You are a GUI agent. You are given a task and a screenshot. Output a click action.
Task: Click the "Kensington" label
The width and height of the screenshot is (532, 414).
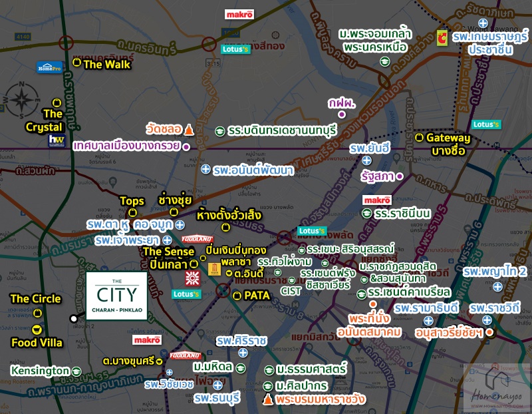[x=40, y=371]
